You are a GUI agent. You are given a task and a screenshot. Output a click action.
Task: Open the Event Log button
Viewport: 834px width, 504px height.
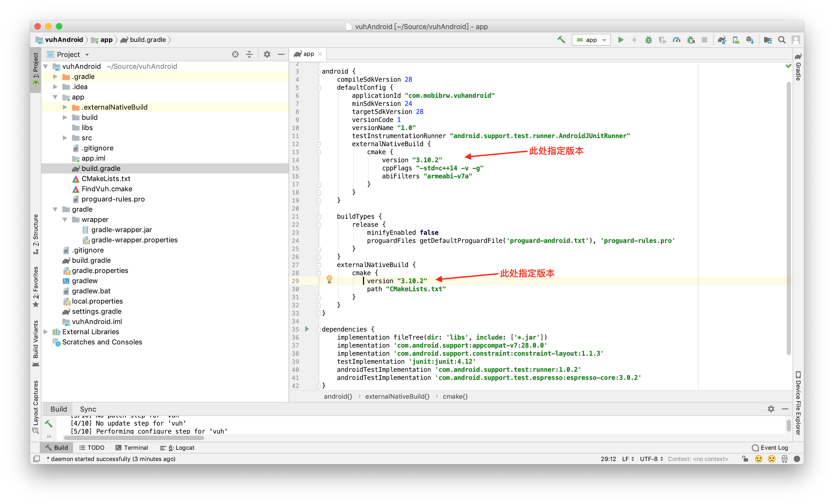tap(770, 448)
